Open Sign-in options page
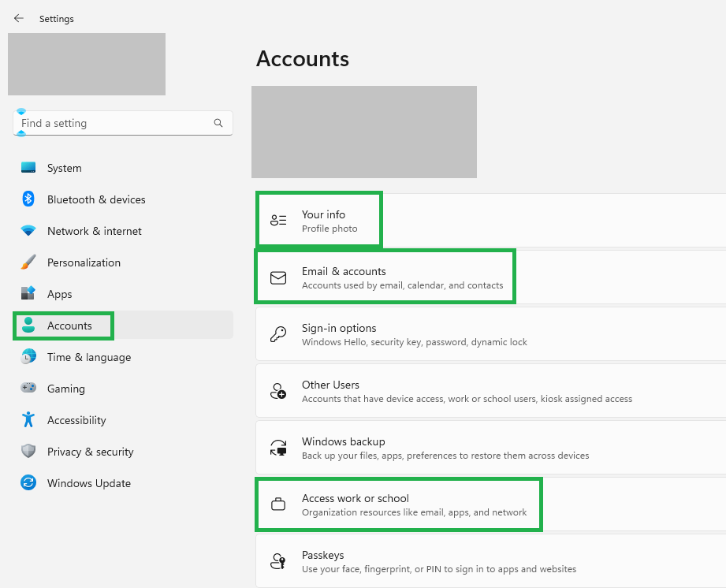 coord(491,334)
